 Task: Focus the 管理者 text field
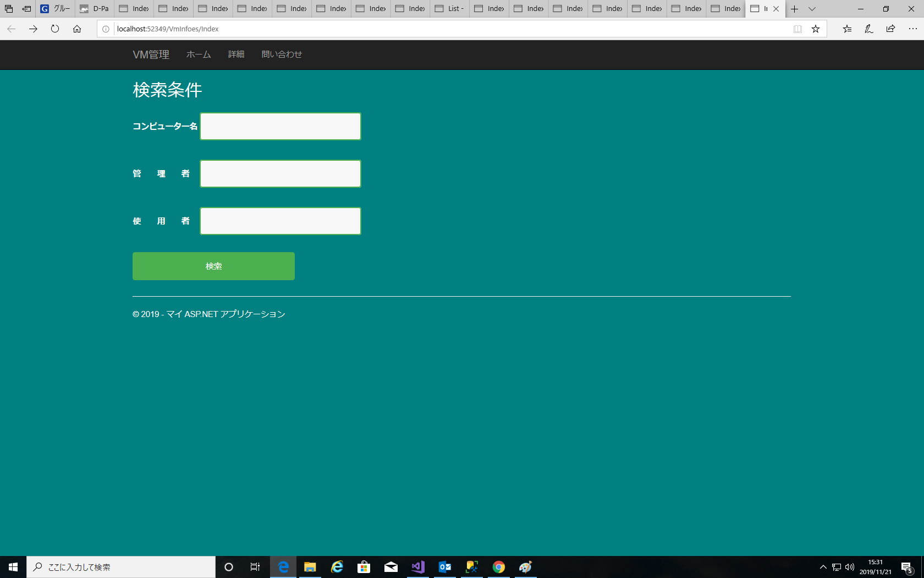[280, 174]
